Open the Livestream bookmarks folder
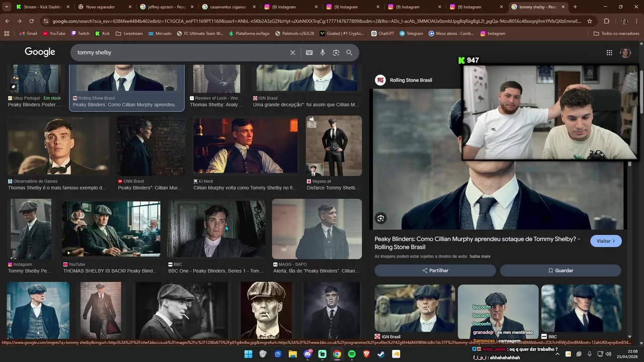Image resolution: width=644 pixels, height=362 pixels. (x=129, y=33)
